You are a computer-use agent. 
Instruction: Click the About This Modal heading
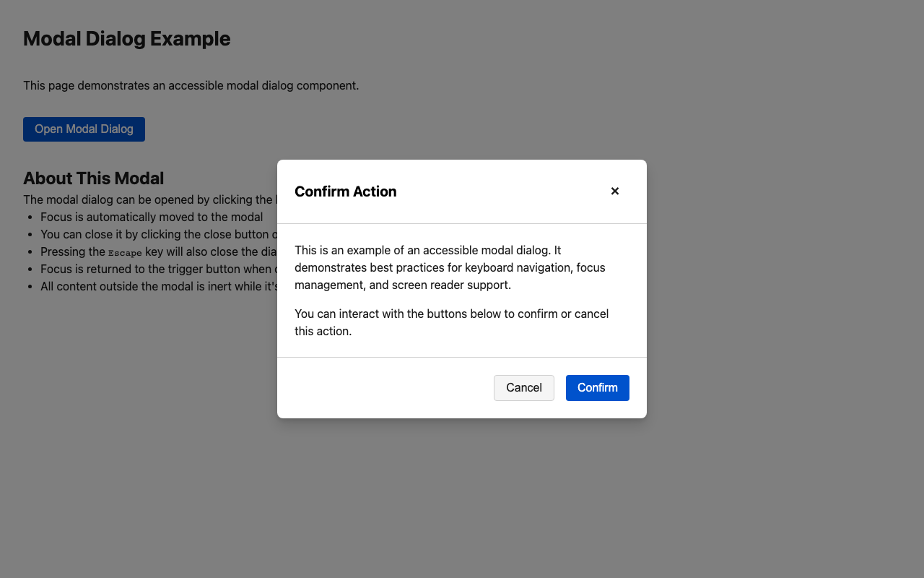coord(93,178)
